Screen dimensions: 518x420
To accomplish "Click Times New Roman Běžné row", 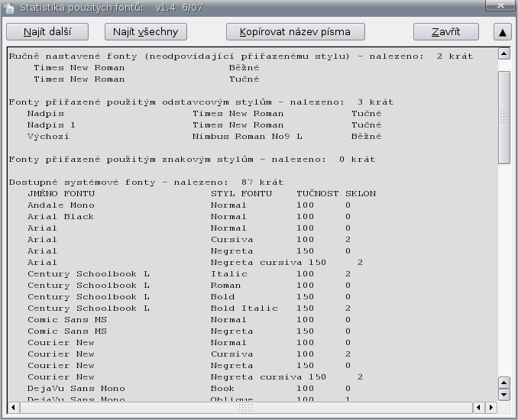I will (147, 68).
